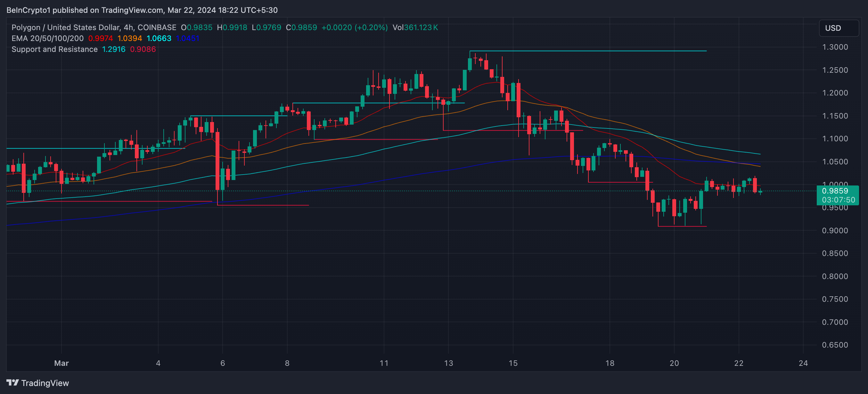Screen dimensions: 868x394
Task: Select the Support and Resistance indicator label
Action: tap(54, 50)
